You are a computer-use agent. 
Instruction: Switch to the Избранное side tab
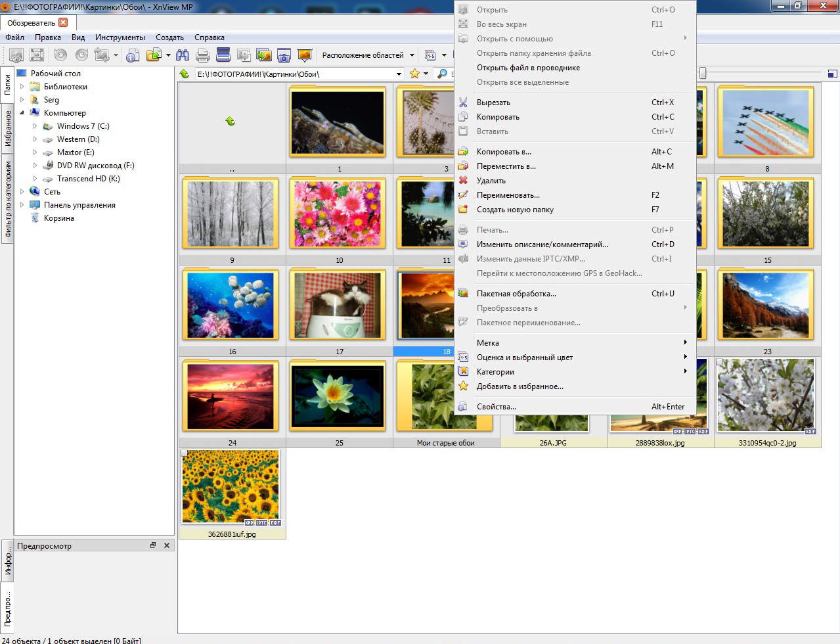[8, 127]
